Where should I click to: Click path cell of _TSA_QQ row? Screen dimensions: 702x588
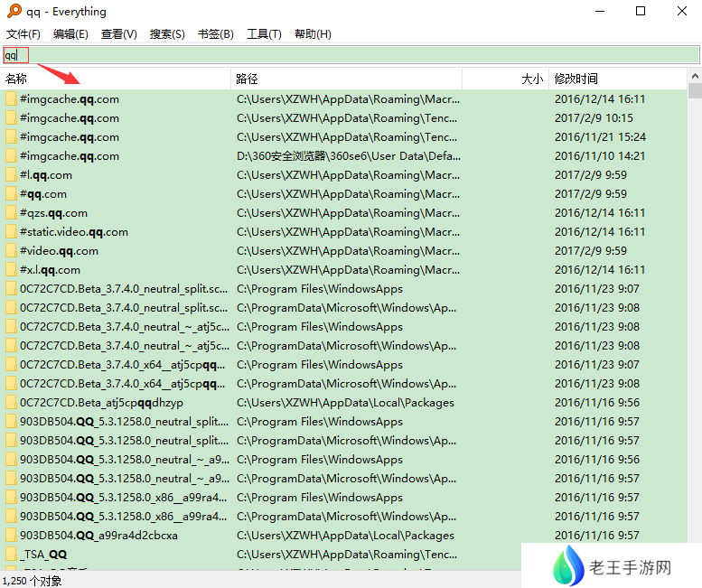click(347, 555)
